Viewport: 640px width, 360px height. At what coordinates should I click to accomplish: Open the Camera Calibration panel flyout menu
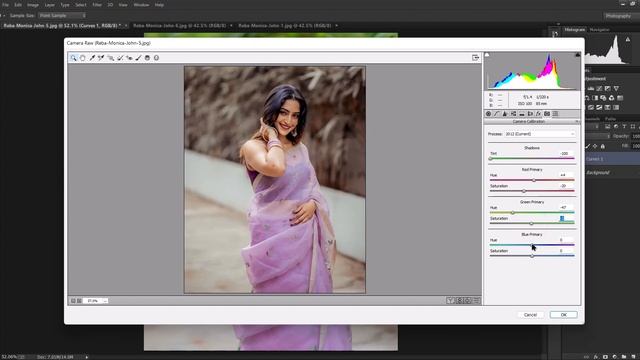tap(577, 122)
